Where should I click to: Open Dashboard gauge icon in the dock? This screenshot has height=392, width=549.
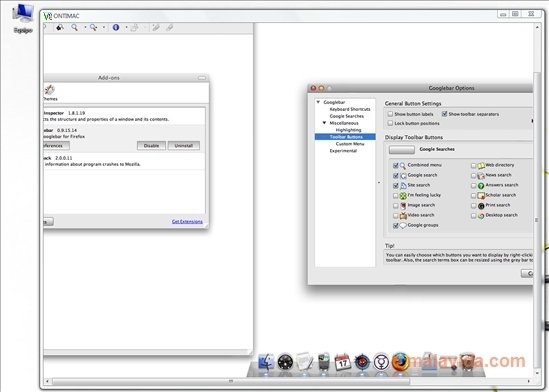[x=285, y=362]
